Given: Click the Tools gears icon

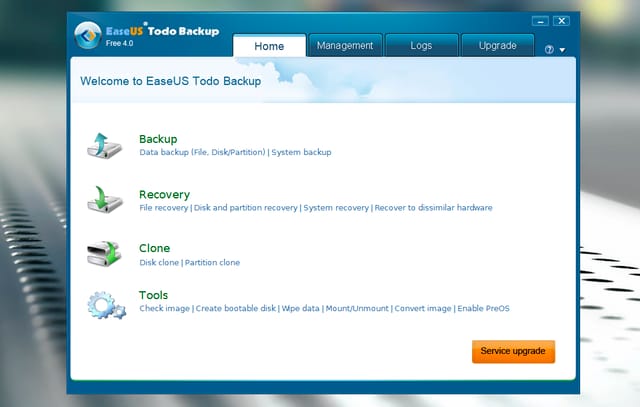Looking at the screenshot, I should click(107, 305).
